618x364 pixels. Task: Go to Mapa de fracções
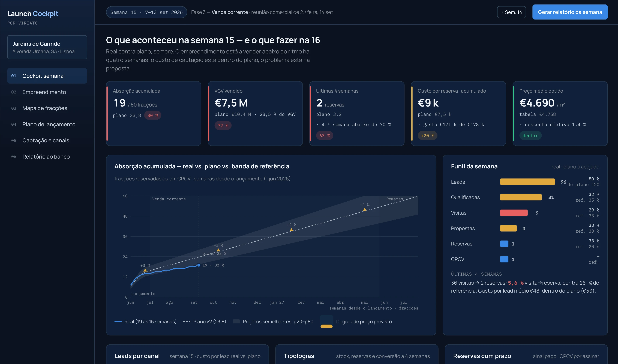tap(47, 108)
